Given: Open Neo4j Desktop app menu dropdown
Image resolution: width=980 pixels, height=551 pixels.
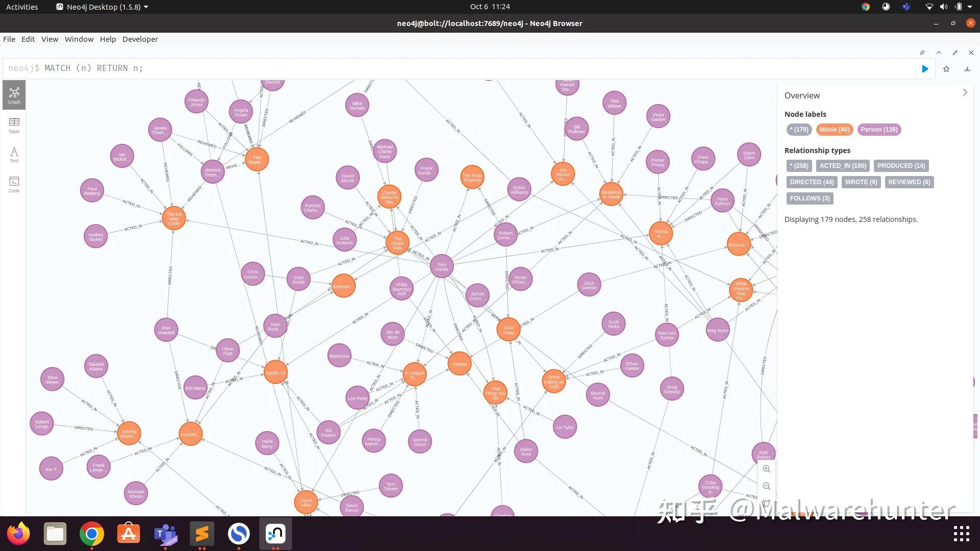Looking at the screenshot, I should tap(102, 7).
